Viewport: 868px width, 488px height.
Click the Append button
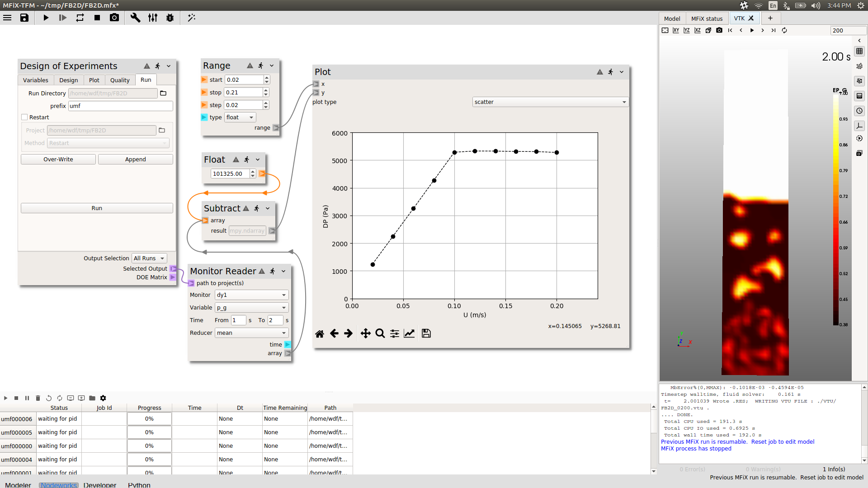coord(135,160)
